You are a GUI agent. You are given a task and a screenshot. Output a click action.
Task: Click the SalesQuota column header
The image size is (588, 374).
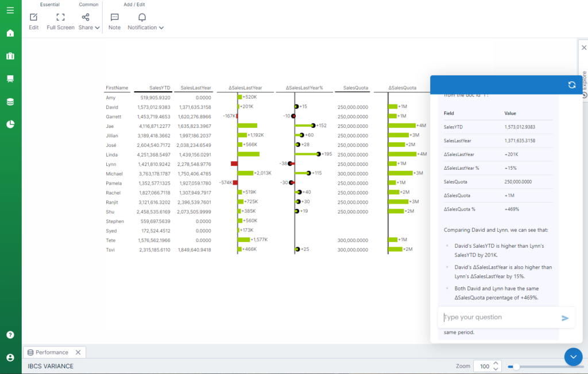pyautogui.click(x=355, y=88)
